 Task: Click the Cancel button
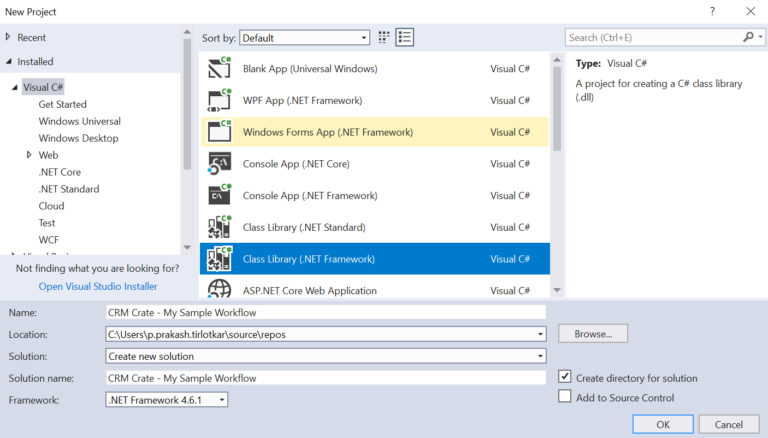tap(728, 424)
